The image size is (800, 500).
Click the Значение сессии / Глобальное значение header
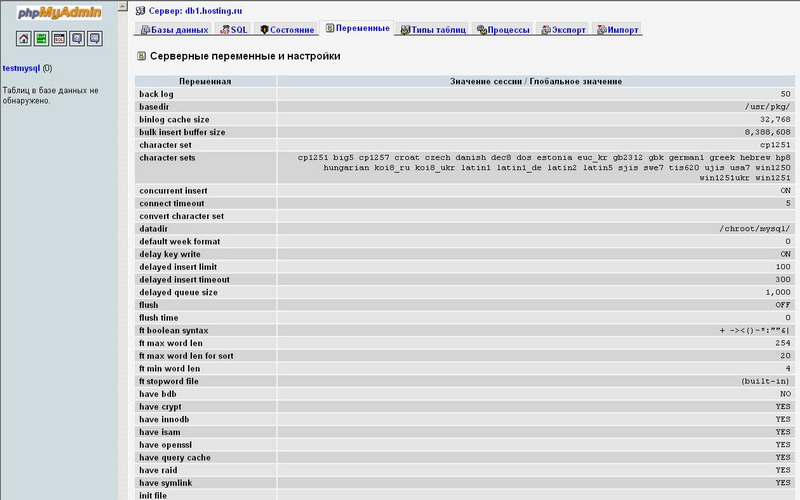coord(536,81)
